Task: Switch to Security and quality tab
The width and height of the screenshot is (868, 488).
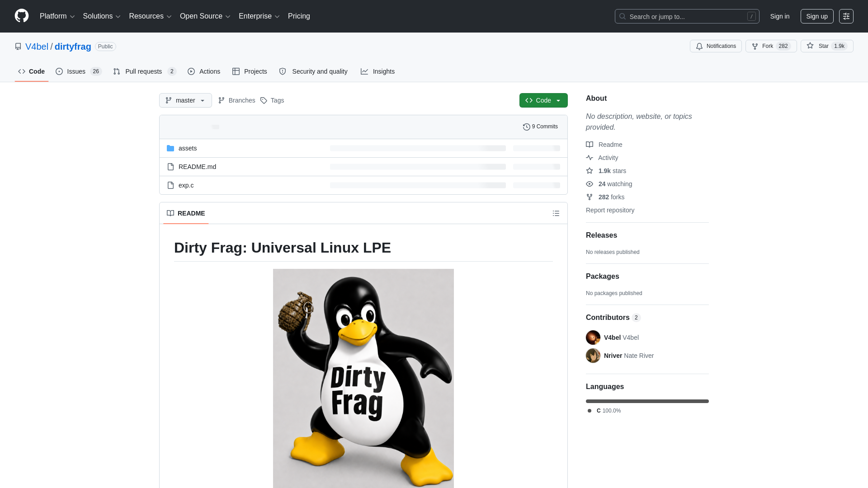Action: click(x=313, y=71)
